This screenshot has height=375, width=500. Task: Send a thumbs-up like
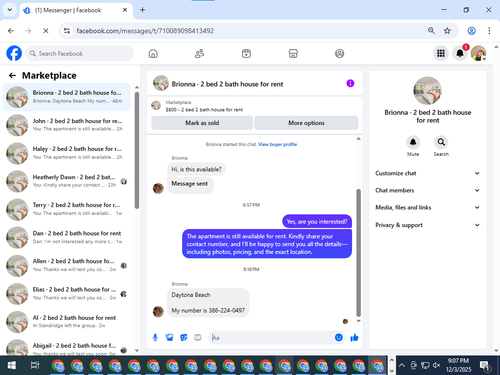coord(354,338)
